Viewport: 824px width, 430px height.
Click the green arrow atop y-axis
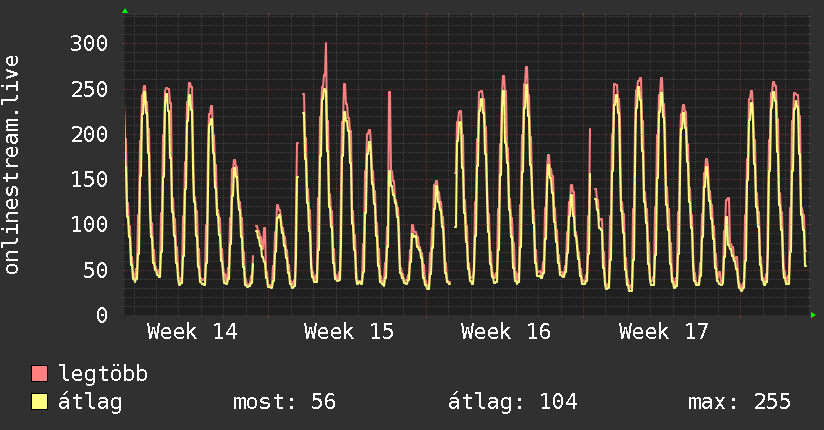coord(125,11)
